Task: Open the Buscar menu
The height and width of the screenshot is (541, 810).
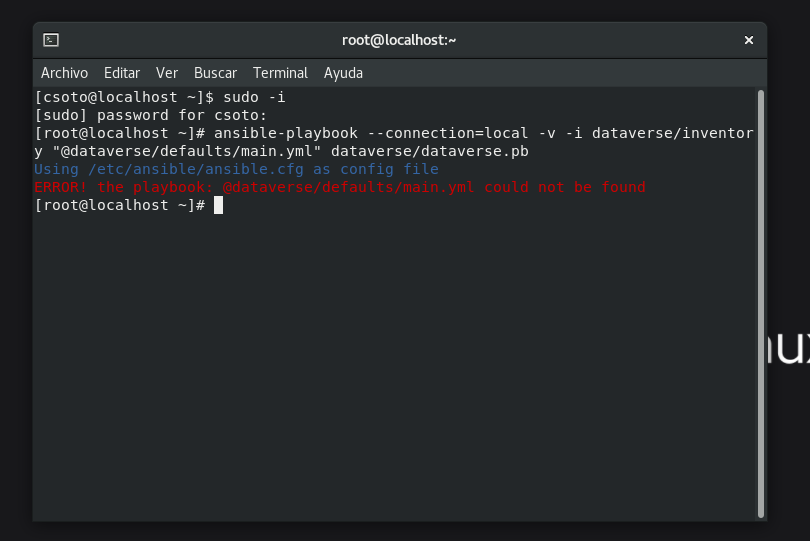Action: click(x=215, y=73)
